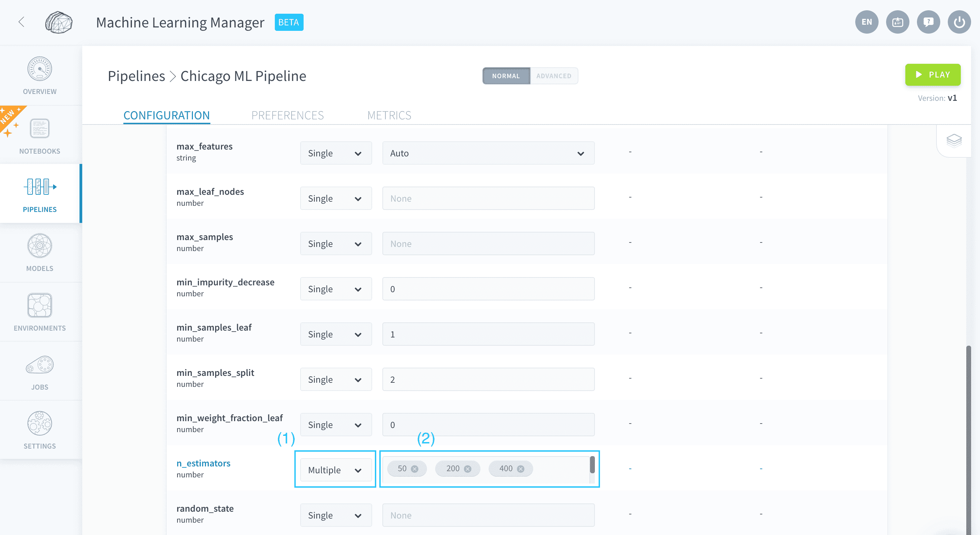Go back using the left arrow

[x=22, y=22]
